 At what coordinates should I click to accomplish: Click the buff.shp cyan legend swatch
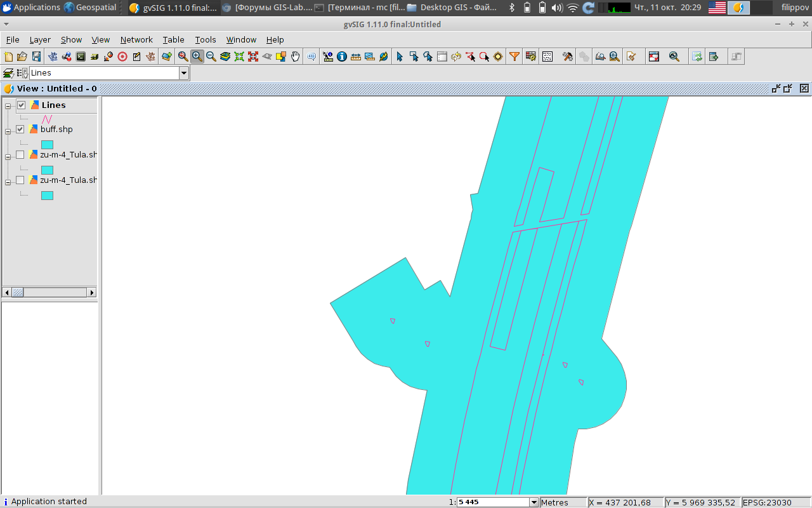pyautogui.click(x=47, y=144)
